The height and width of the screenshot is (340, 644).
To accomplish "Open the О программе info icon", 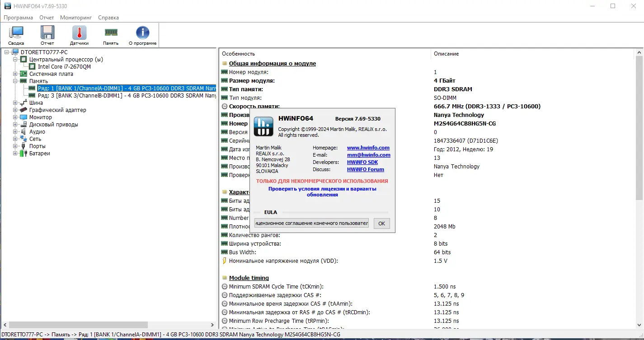I will (143, 35).
